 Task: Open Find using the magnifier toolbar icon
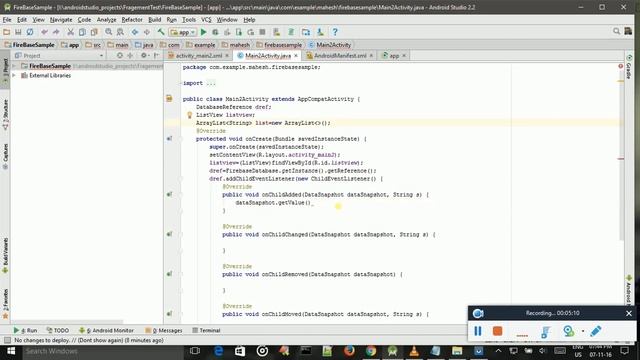pyautogui.click(x=108, y=32)
